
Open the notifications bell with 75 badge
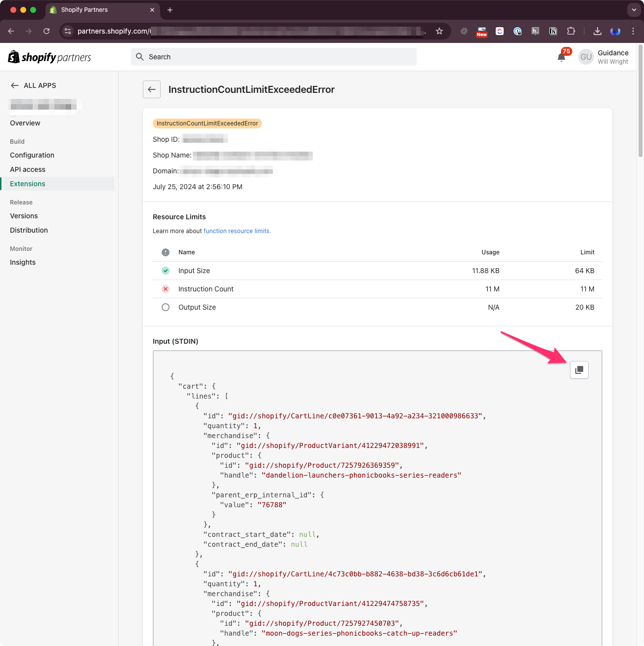click(x=561, y=57)
